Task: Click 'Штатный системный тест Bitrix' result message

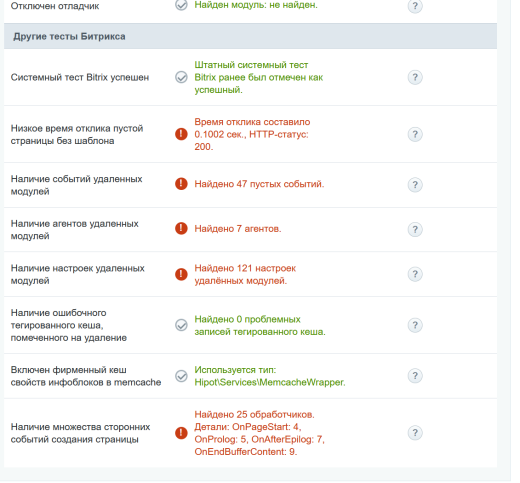Action: (259, 77)
